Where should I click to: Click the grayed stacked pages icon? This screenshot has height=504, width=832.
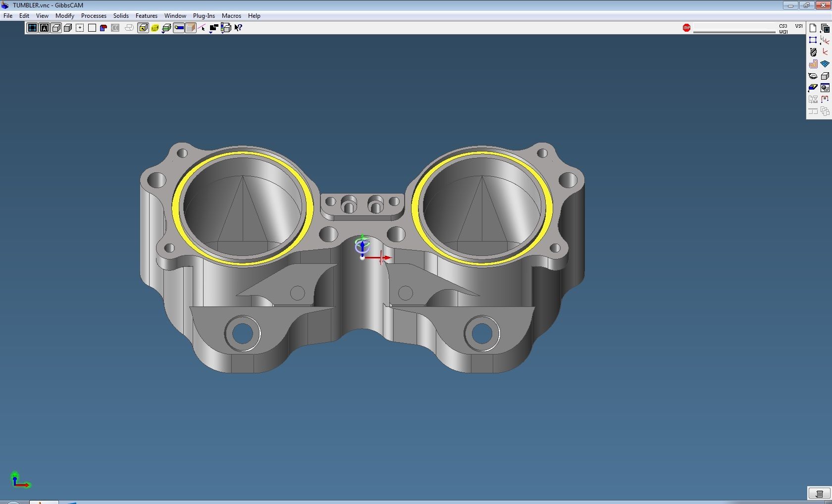(x=825, y=111)
